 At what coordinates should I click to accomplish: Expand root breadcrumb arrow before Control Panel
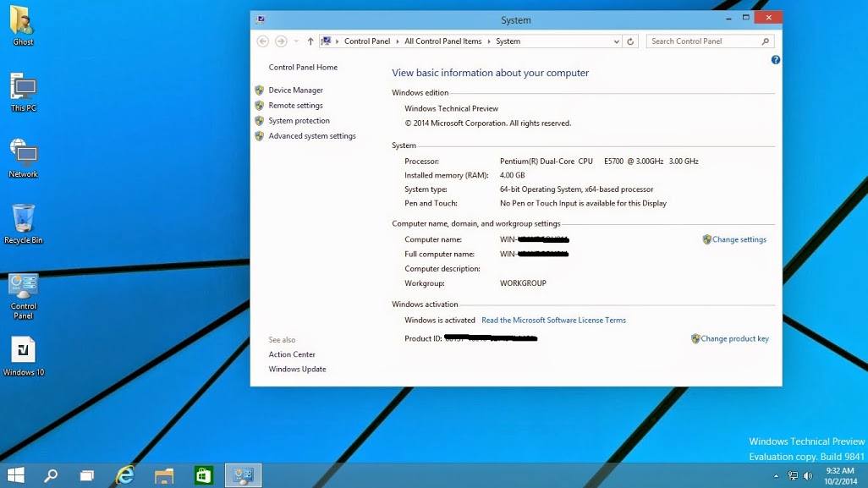[337, 41]
